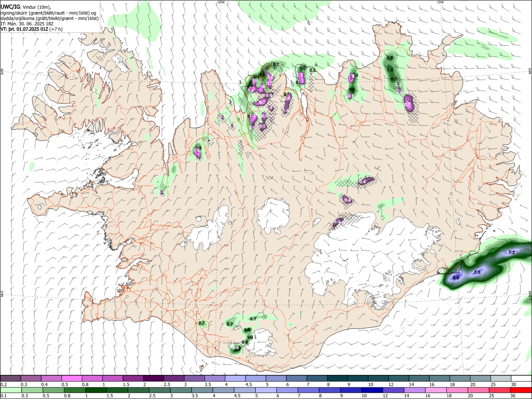The height and width of the screenshot is (399, 532).
Task: Click the pale mint 0.1 swatch in lower scale
Action: pyautogui.click(x=11, y=390)
